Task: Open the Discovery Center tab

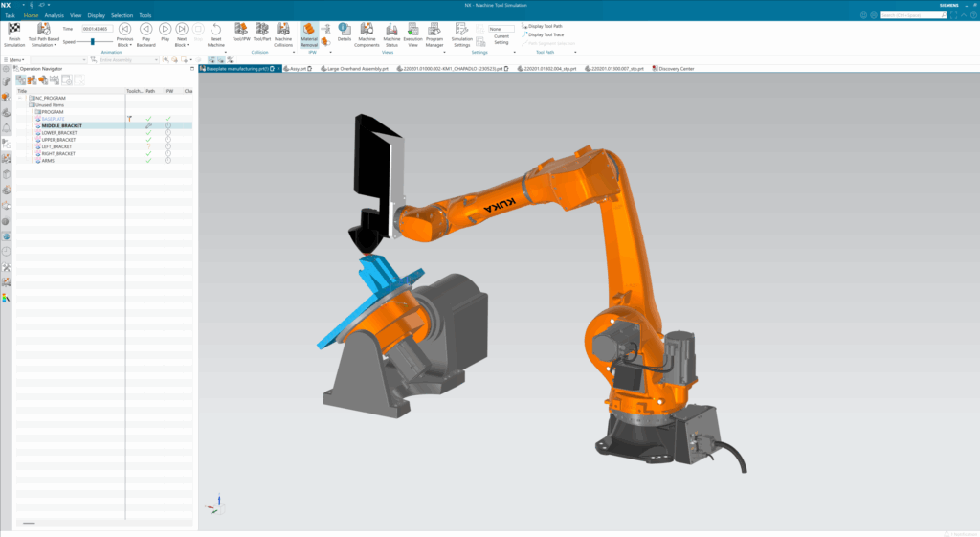Action: [x=673, y=69]
